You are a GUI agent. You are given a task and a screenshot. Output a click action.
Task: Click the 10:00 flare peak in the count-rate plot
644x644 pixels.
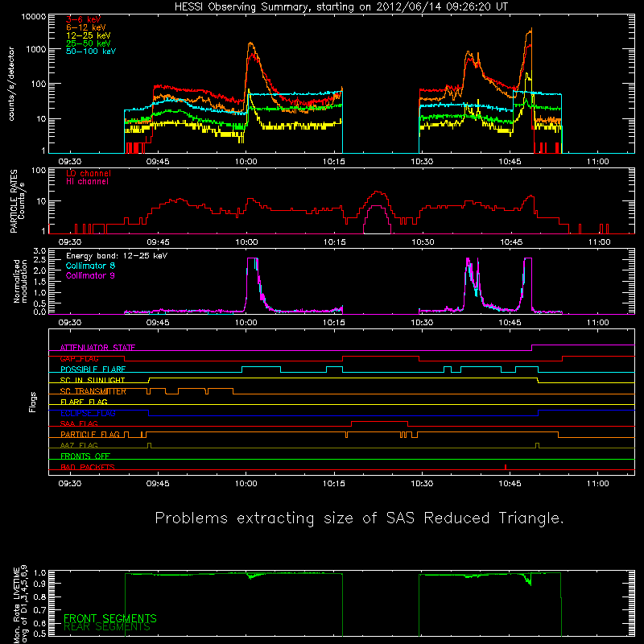click(x=250, y=44)
